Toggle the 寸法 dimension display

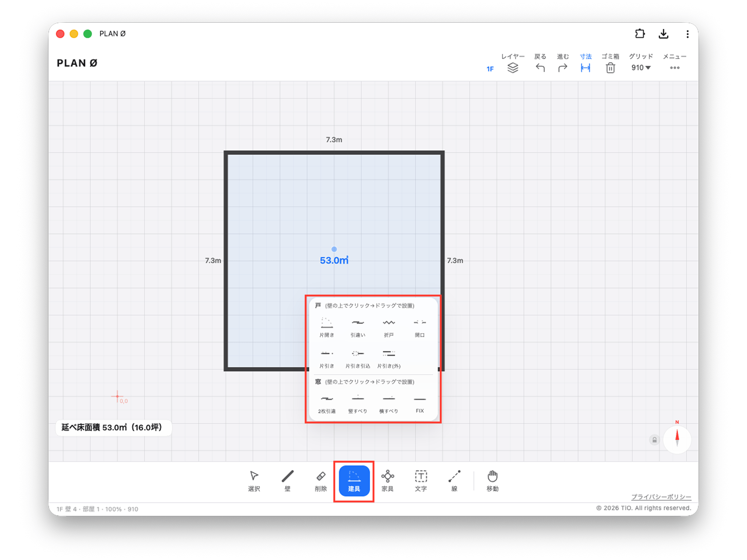tap(585, 63)
